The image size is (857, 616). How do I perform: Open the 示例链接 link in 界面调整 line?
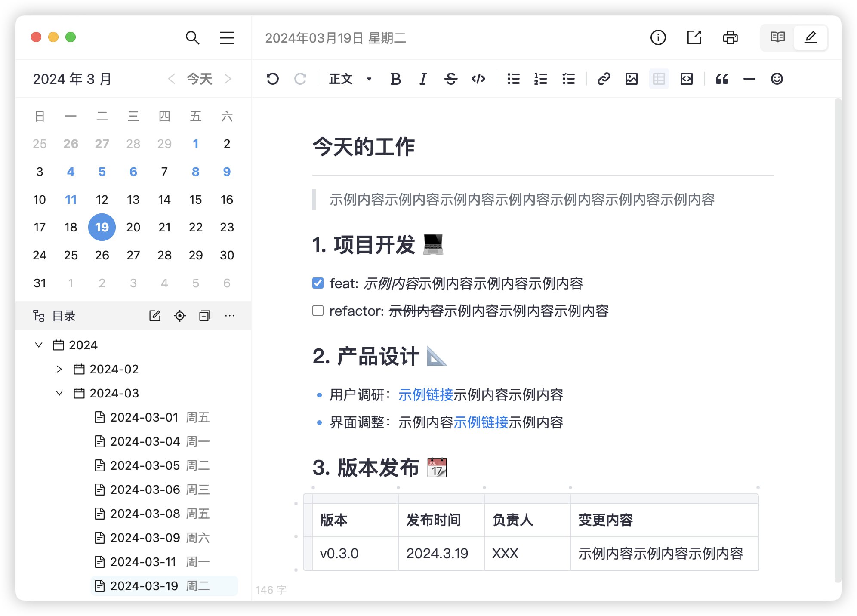pos(481,422)
